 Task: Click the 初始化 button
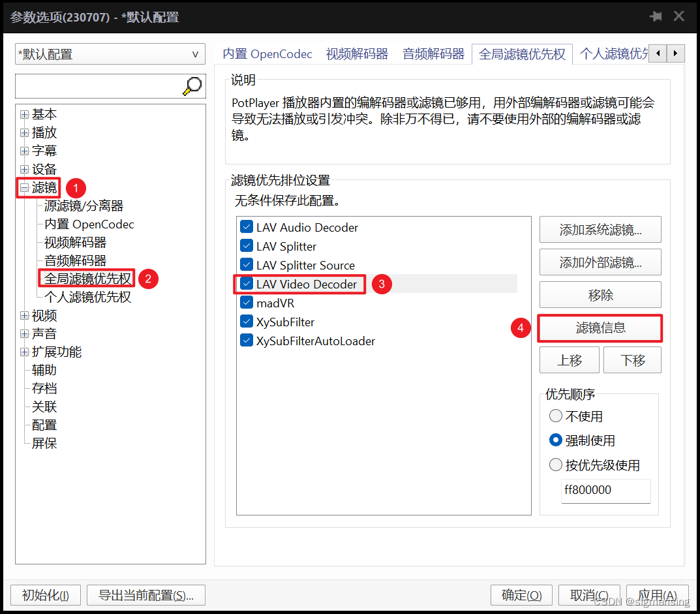coord(46,595)
